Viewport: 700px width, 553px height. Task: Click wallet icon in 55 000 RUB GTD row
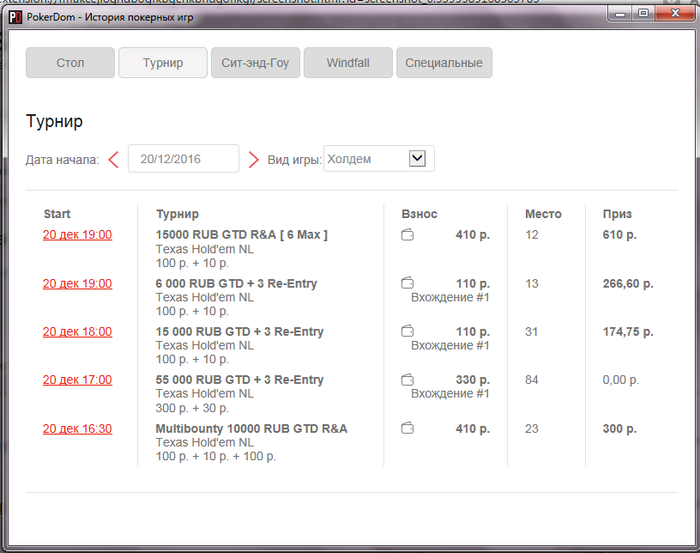point(407,380)
